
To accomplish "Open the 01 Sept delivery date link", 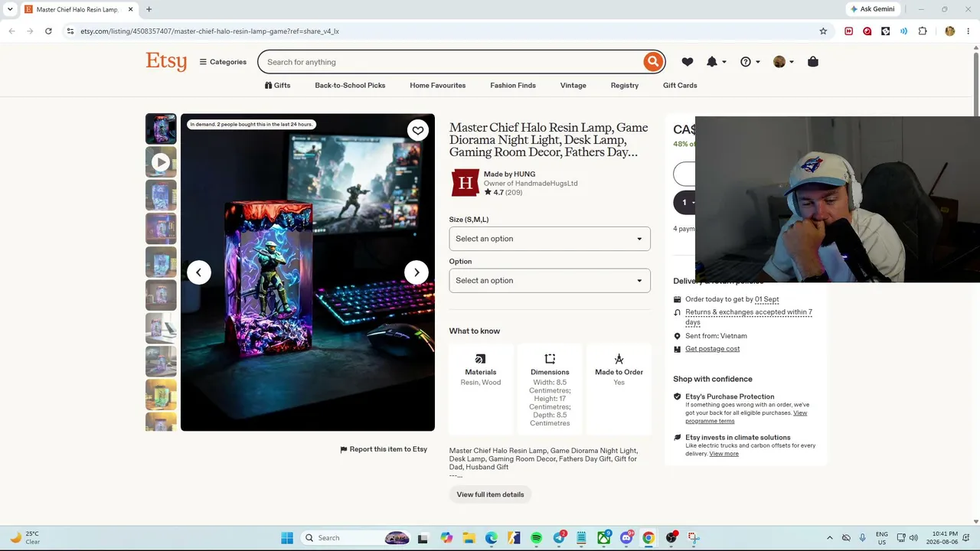I will 766,299.
